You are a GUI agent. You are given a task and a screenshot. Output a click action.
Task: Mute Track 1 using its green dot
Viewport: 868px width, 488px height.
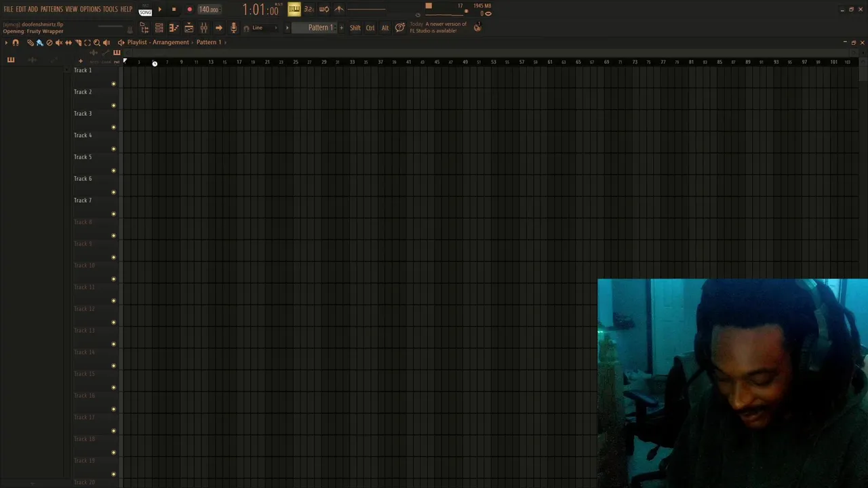113,84
